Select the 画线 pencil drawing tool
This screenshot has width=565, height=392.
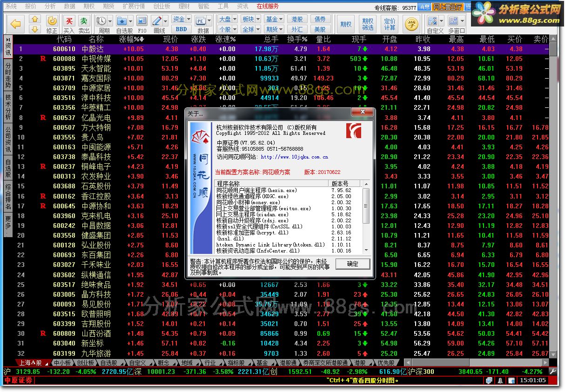(x=157, y=21)
